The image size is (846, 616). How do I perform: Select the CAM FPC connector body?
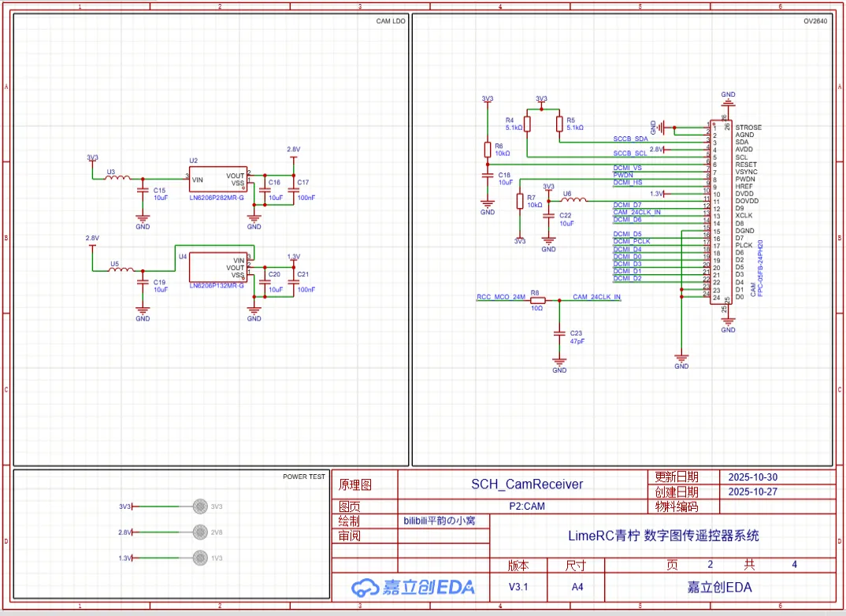pyautogui.click(x=721, y=213)
